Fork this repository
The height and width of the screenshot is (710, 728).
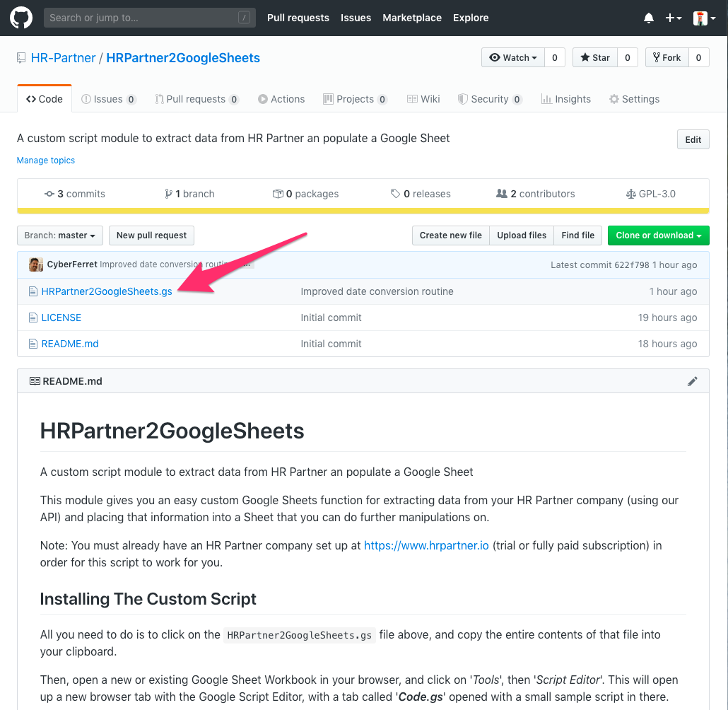pyautogui.click(x=667, y=57)
